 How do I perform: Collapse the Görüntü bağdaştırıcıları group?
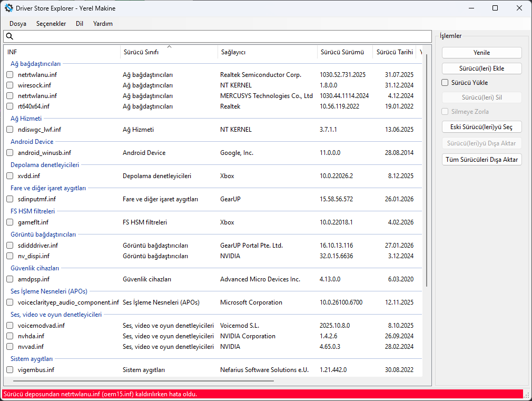click(43, 234)
